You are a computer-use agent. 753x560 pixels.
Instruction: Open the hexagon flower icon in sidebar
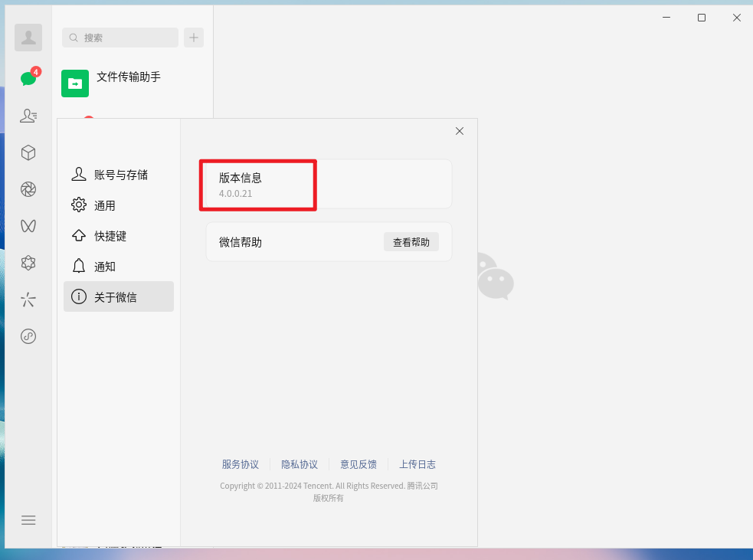click(x=28, y=263)
